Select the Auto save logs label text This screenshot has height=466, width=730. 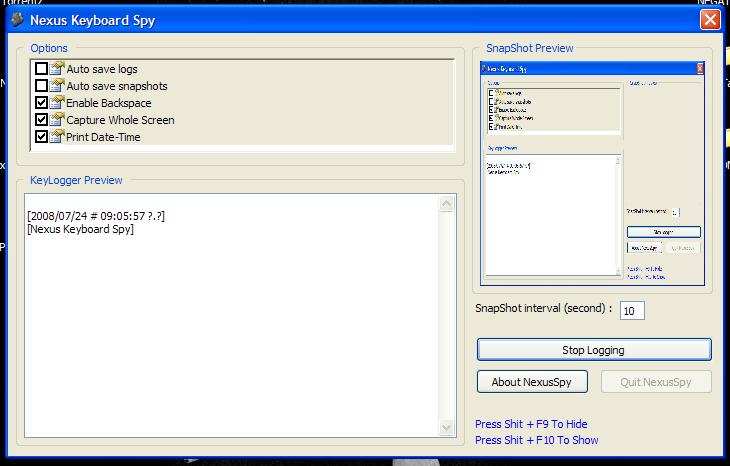coord(102,69)
